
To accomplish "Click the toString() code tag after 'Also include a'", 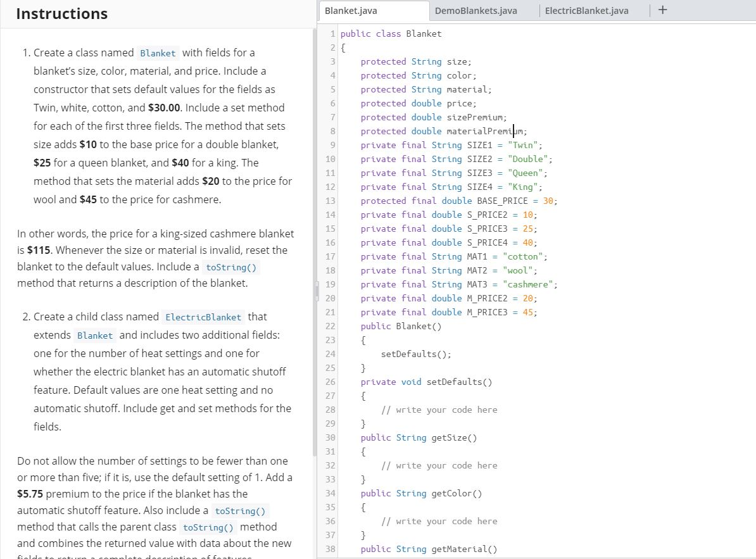I will pyautogui.click(x=239, y=512).
